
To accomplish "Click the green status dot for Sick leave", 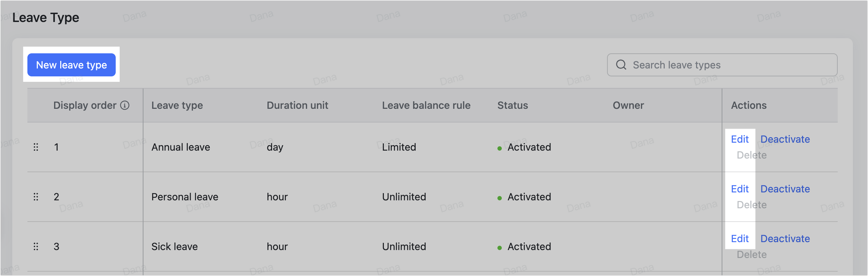I will (499, 247).
